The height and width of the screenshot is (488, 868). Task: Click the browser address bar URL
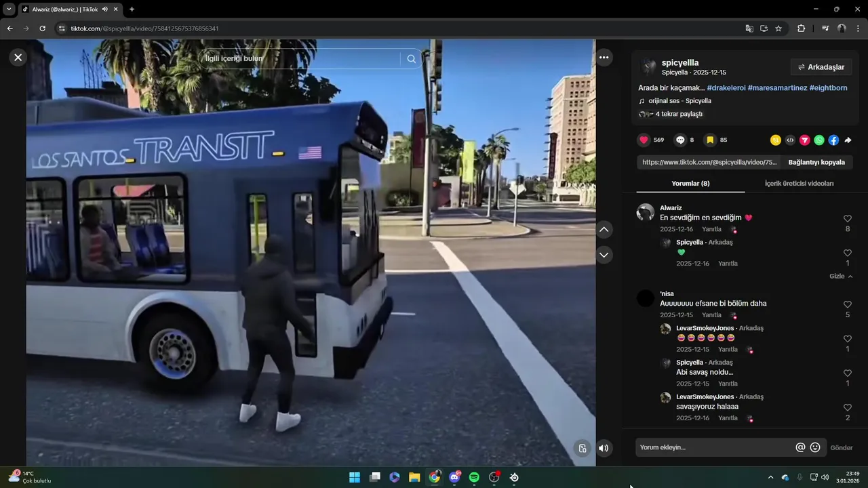[144, 28]
